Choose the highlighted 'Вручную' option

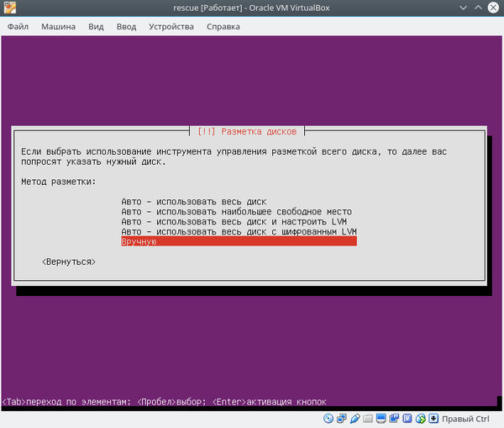click(x=239, y=241)
